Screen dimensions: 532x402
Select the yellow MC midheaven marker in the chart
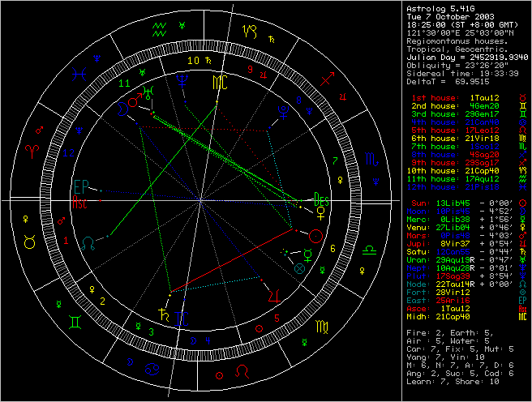(220, 82)
